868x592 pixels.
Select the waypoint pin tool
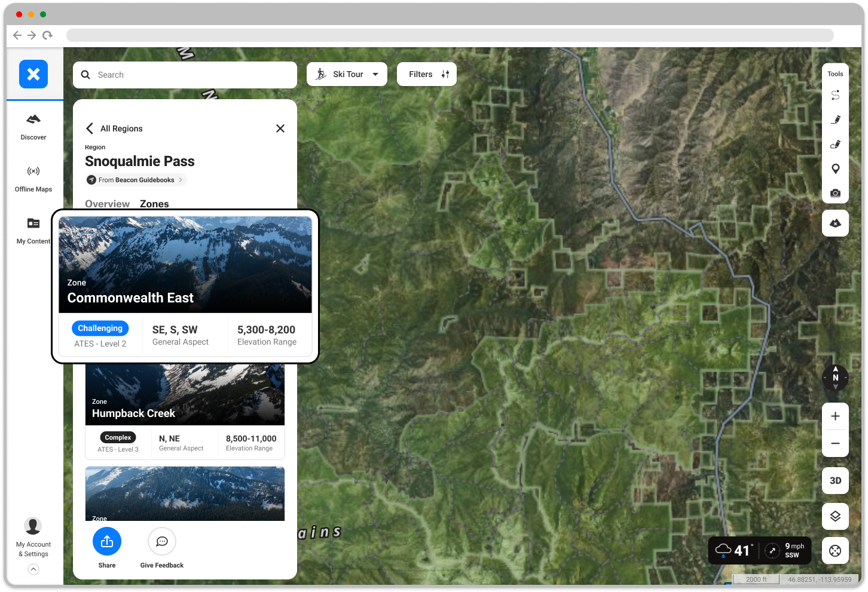pos(836,168)
